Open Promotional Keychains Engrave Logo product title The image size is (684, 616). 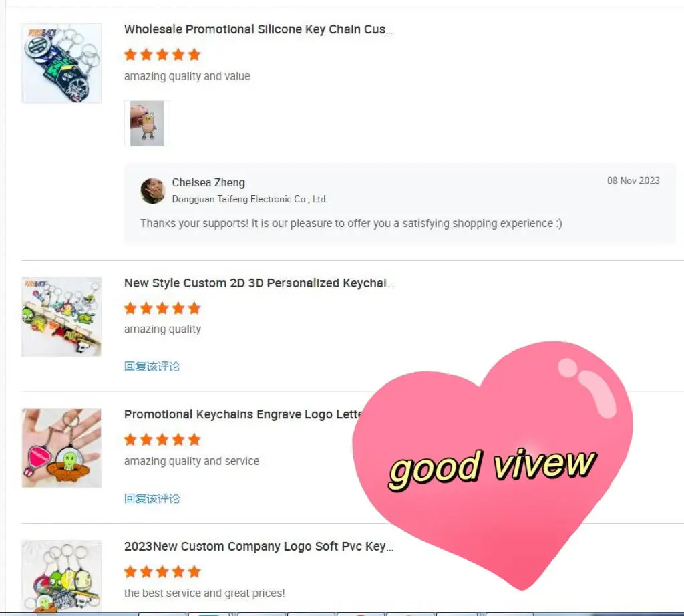243,414
